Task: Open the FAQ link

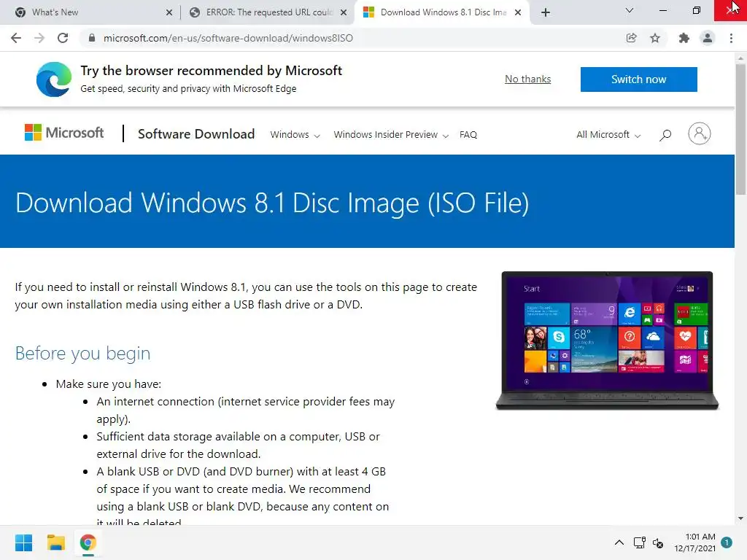Action: point(468,135)
